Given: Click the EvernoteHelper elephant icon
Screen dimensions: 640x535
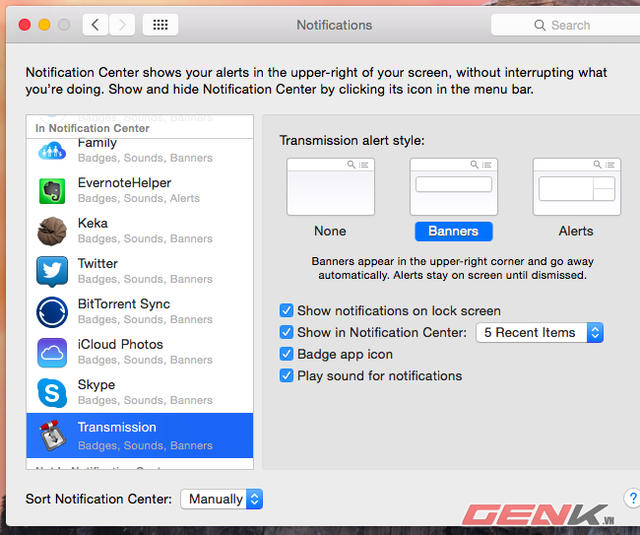Looking at the screenshot, I should (x=52, y=191).
